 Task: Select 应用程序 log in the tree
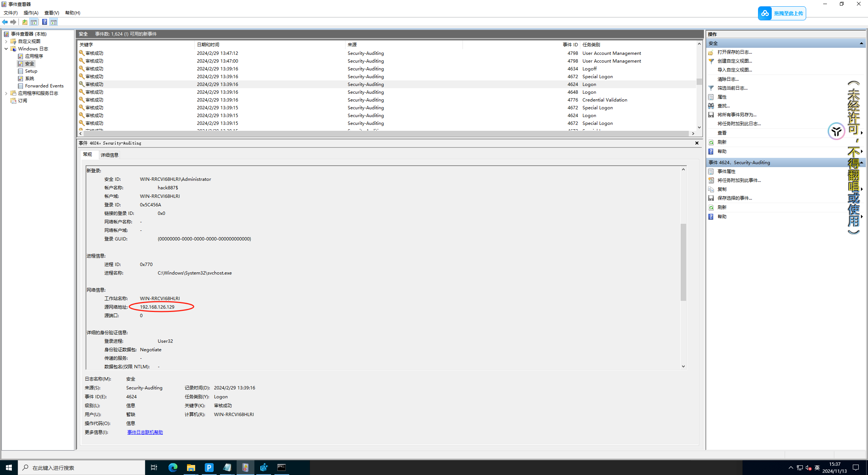tap(34, 56)
